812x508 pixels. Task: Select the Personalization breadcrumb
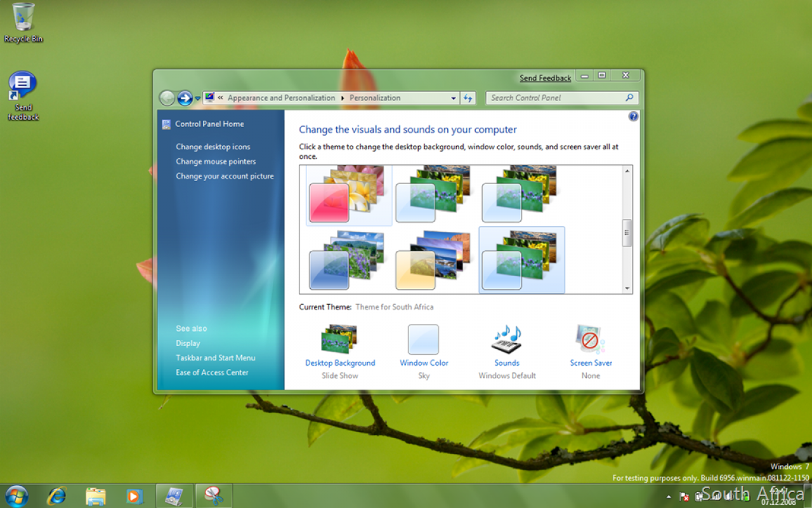pos(375,98)
